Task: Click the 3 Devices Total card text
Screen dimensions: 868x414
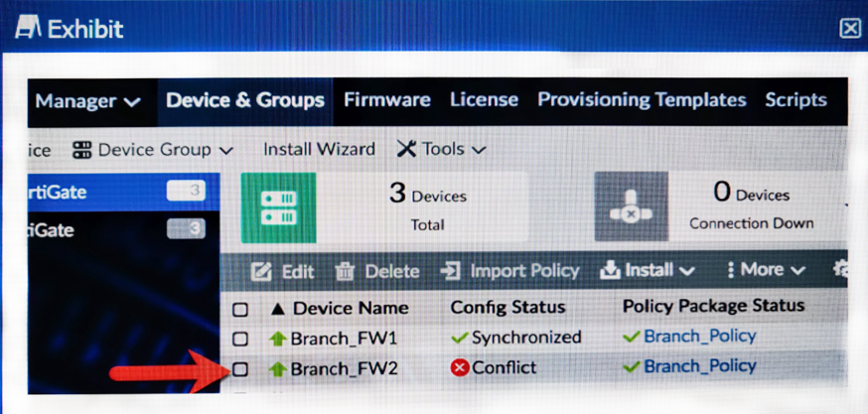Action: point(427,208)
